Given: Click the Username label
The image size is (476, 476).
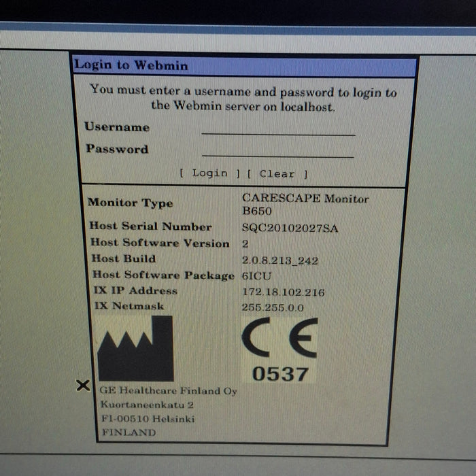Looking at the screenshot, I should 117,127.
